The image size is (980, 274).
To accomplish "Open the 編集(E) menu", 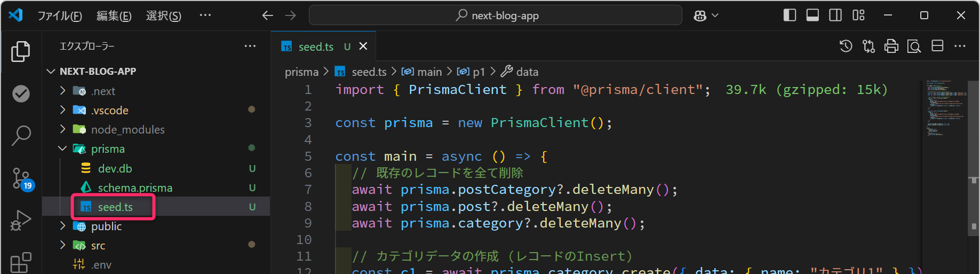I will click(114, 16).
